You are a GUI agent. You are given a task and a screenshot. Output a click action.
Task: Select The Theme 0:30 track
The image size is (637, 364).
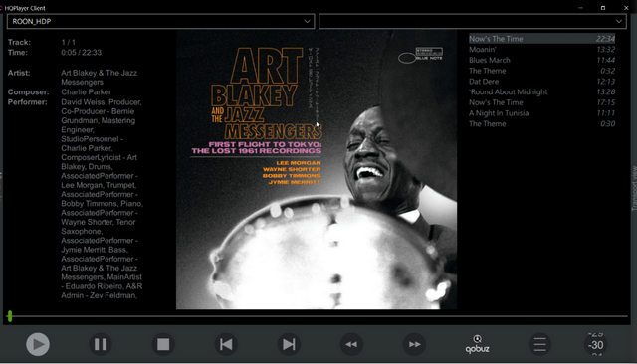541,124
